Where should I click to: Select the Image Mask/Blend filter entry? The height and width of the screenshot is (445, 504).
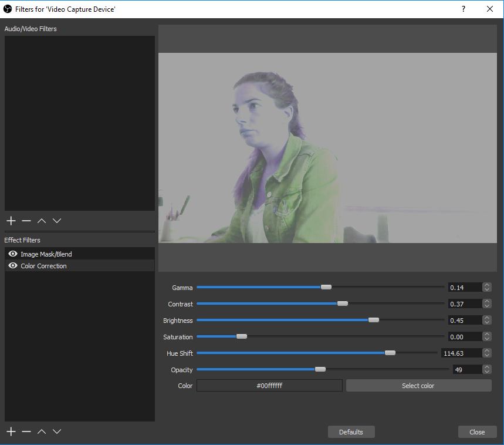tap(46, 254)
